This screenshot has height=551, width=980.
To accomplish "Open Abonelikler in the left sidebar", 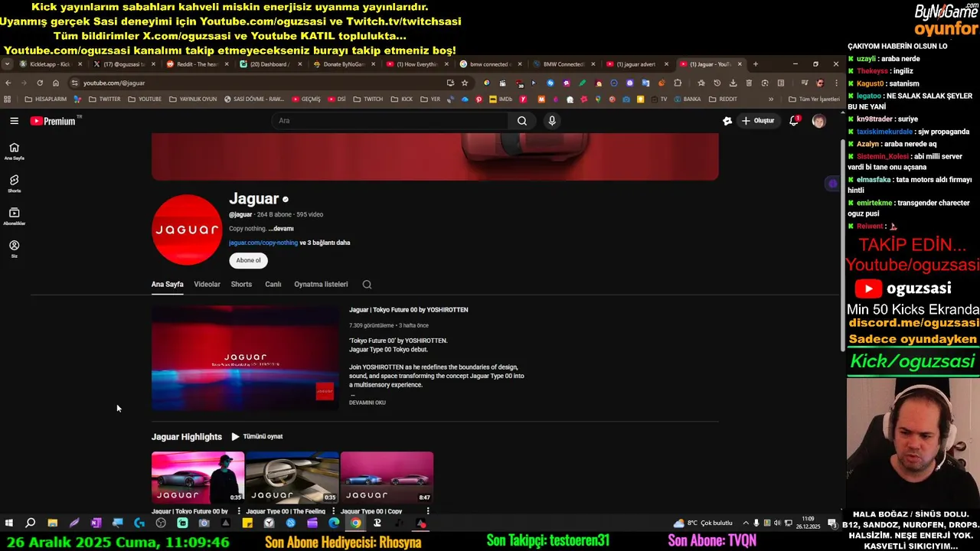I will coord(14,217).
